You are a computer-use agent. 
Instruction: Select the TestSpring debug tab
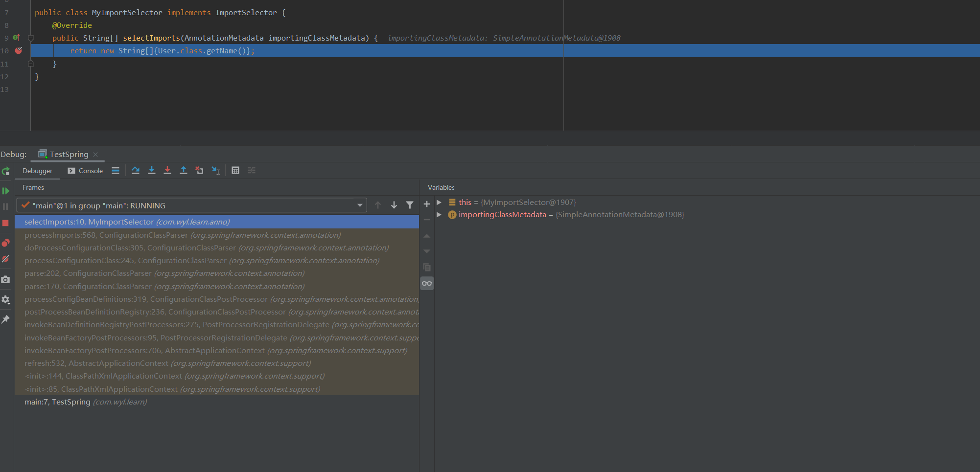tap(69, 154)
